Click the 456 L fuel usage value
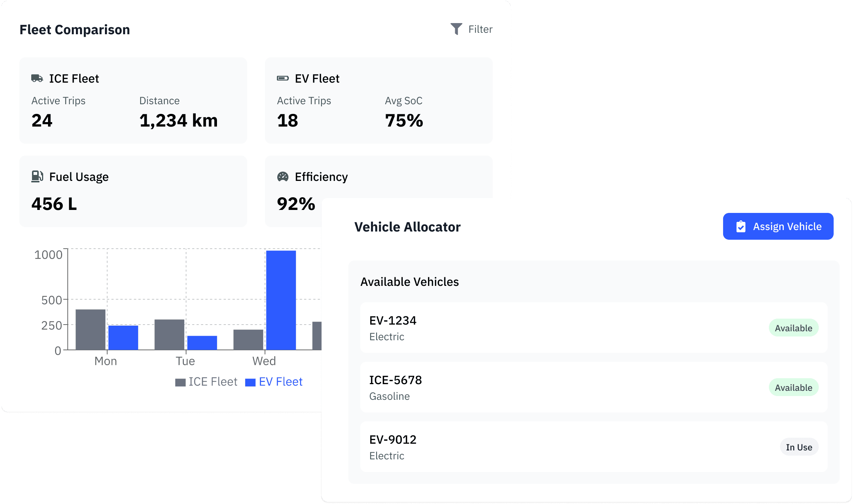The image size is (853, 504). 54,204
